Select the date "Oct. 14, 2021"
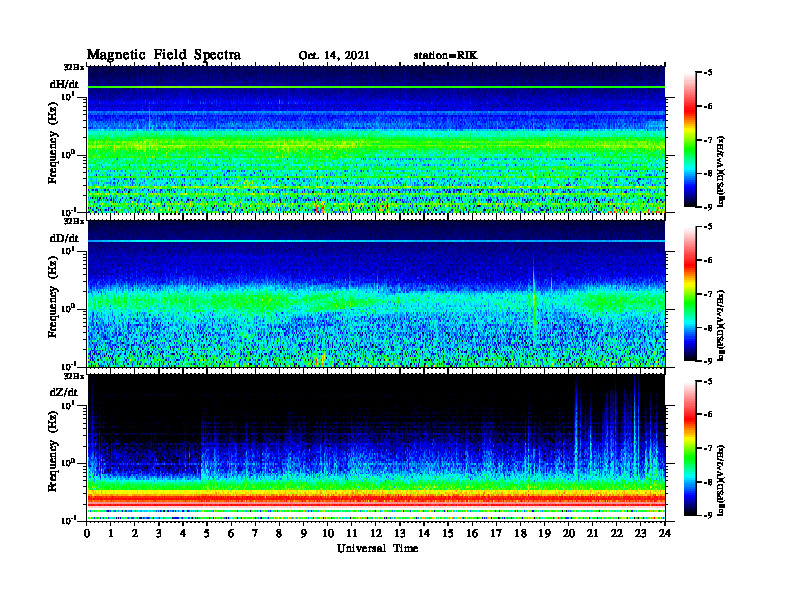The height and width of the screenshot is (612, 792). (x=334, y=56)
